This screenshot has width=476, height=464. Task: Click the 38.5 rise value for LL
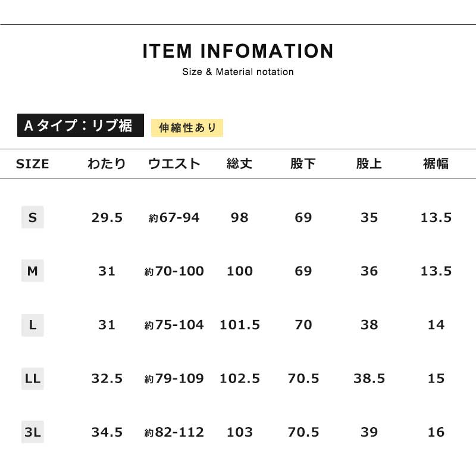(369, 378)
